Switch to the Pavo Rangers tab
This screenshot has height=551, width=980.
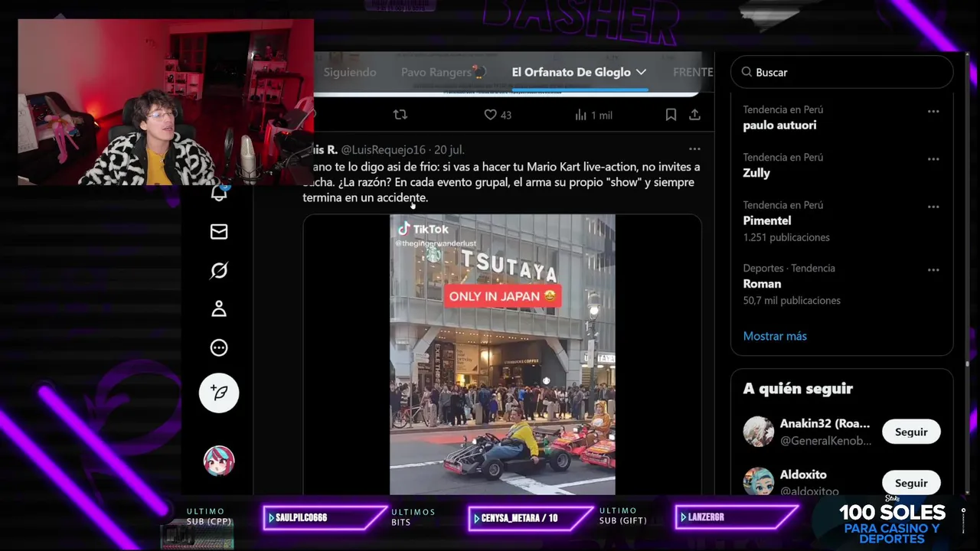point(443,72)
